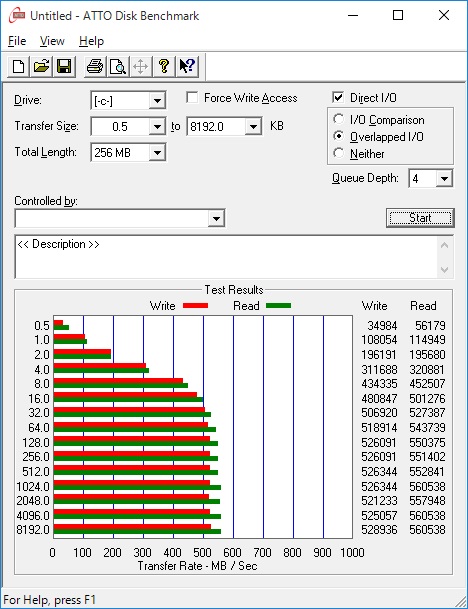Image resolution: width=468 pixels, height=609 pixels.
Task: Open the Help menu
Action: tap(92, 41)
